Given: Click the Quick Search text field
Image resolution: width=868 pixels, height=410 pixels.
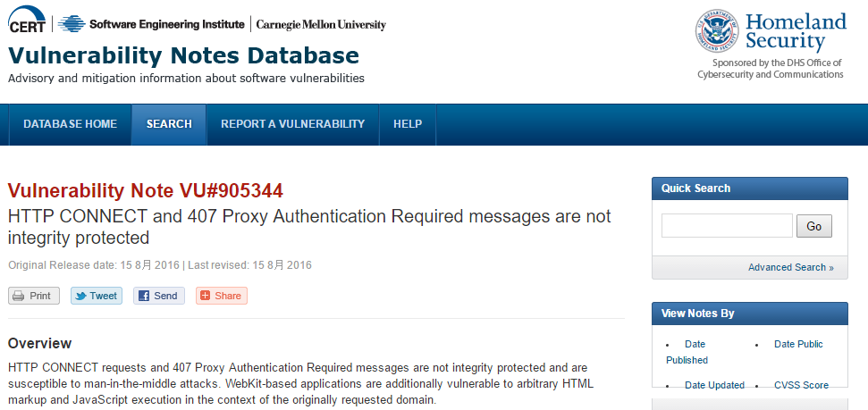Looking at the screenshot, I should (x=727, y=226).
